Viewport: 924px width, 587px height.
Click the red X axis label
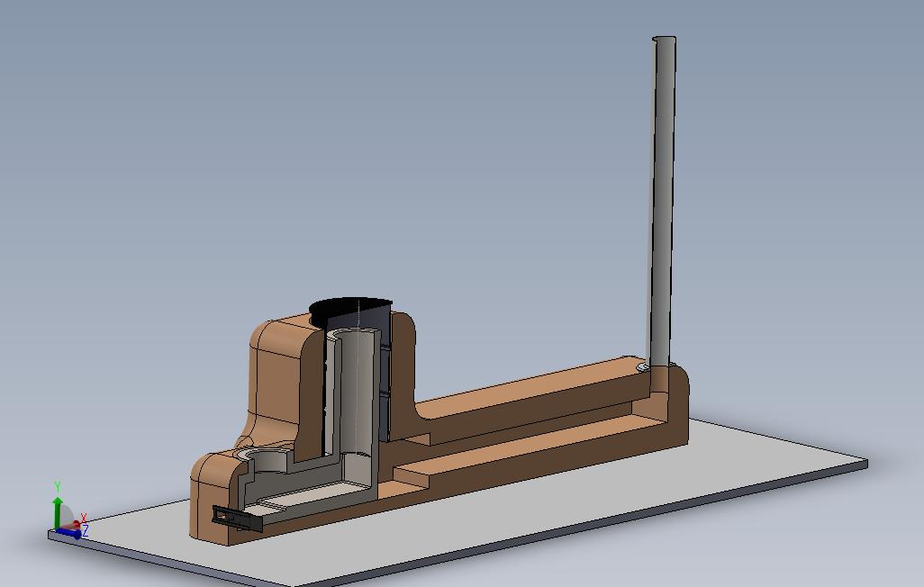point(84,518)
